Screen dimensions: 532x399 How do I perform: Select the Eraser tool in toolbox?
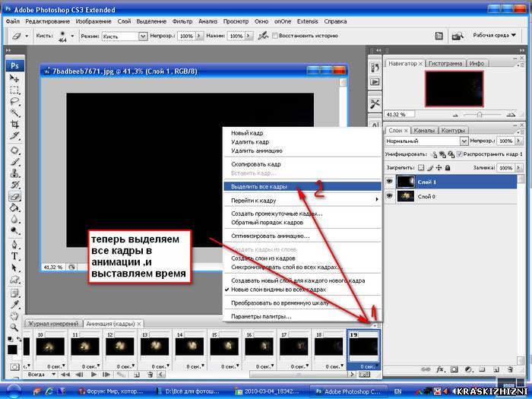click(x=14, y=196)
